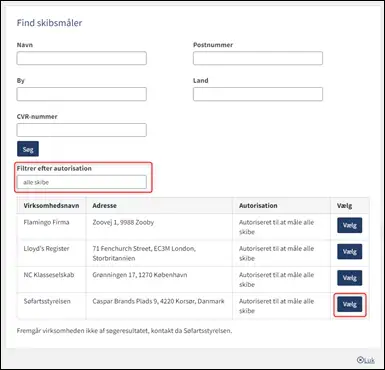Choose Vælg for Flamingo Firma

350,225
